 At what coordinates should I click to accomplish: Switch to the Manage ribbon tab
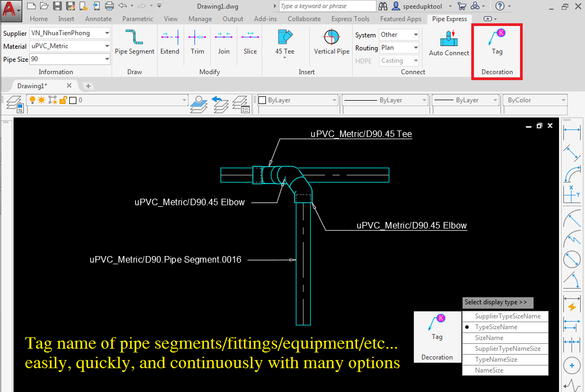[200, 18]
